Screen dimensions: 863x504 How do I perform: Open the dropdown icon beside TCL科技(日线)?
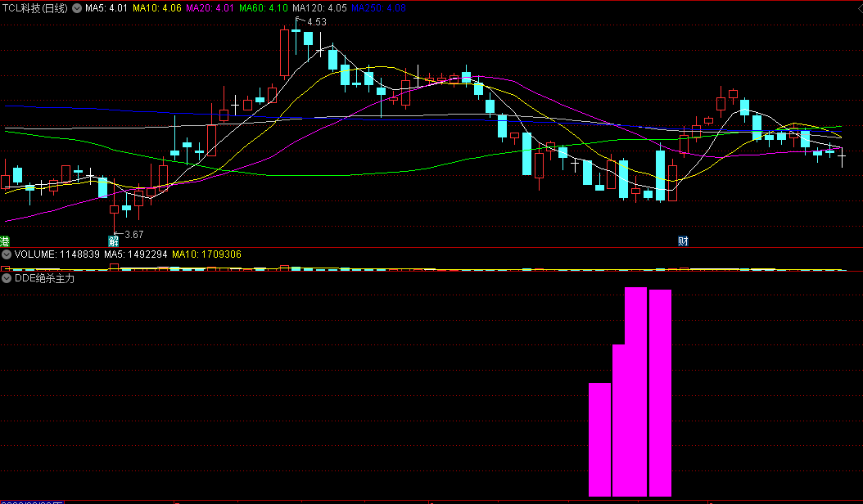pos(77,8)
